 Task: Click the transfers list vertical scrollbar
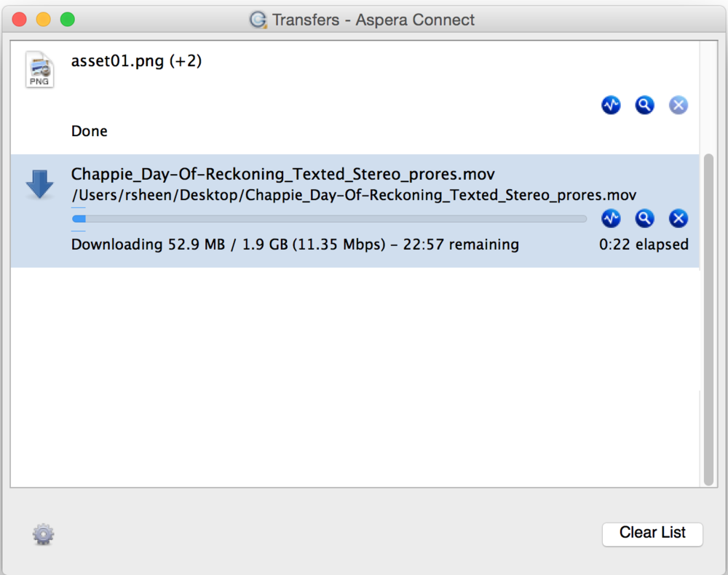tap(708, 320)
